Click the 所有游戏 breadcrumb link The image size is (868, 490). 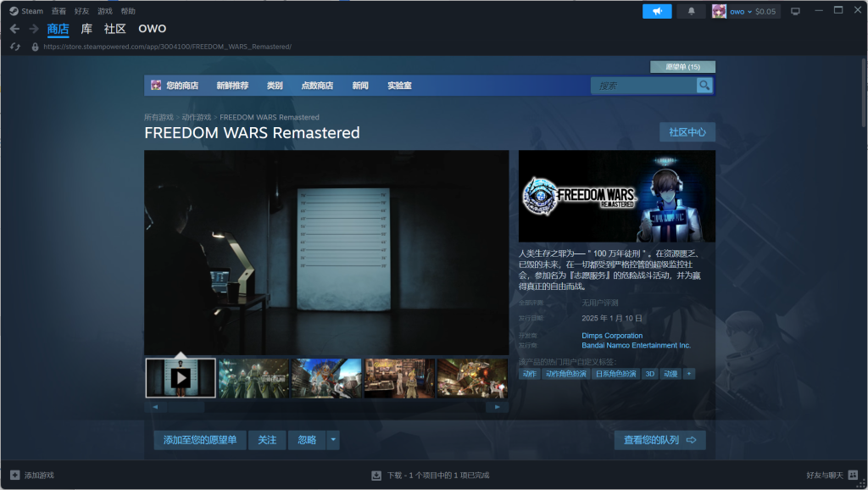tap(159, 117)
